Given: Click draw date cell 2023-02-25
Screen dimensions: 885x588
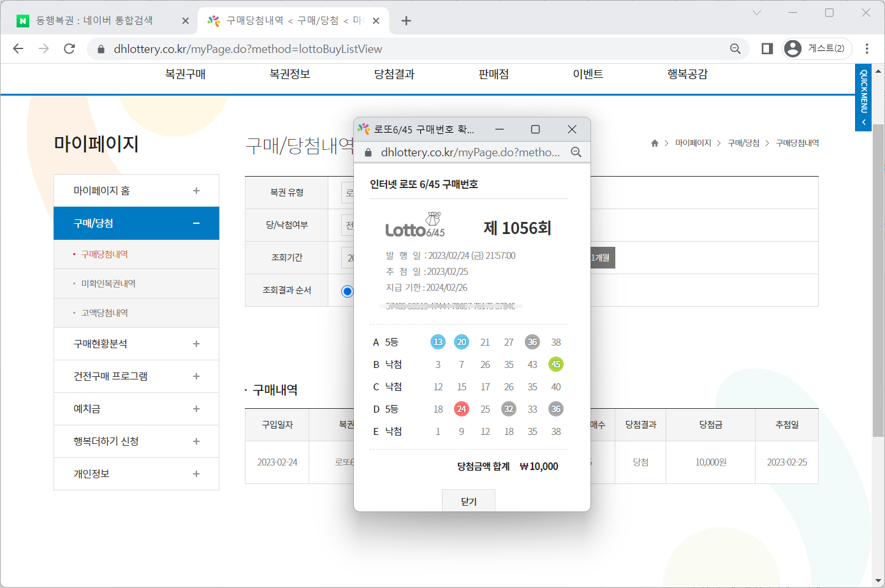Looking at the screenshot, I should pyautogui.click(x=787, y=462).
